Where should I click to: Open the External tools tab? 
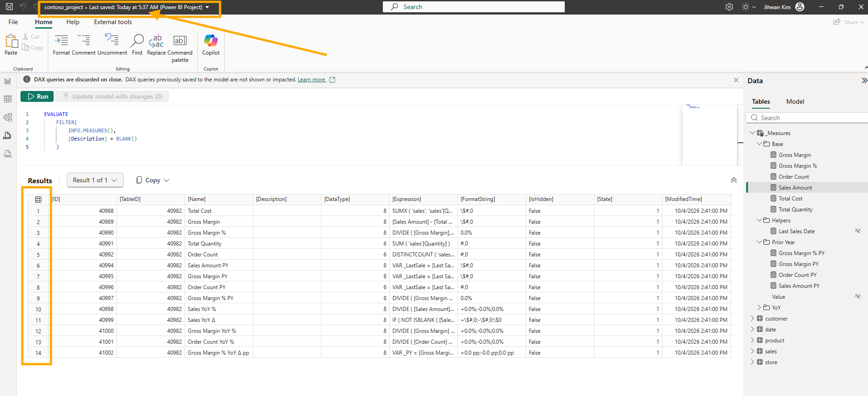point(113,22)
